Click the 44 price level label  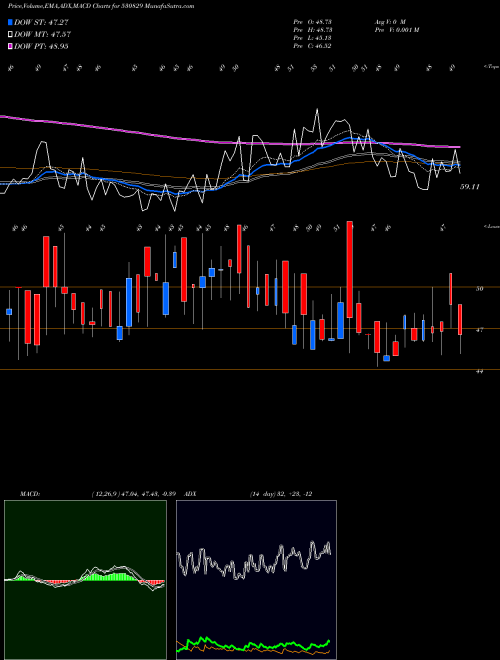click(x=480, y=371)
